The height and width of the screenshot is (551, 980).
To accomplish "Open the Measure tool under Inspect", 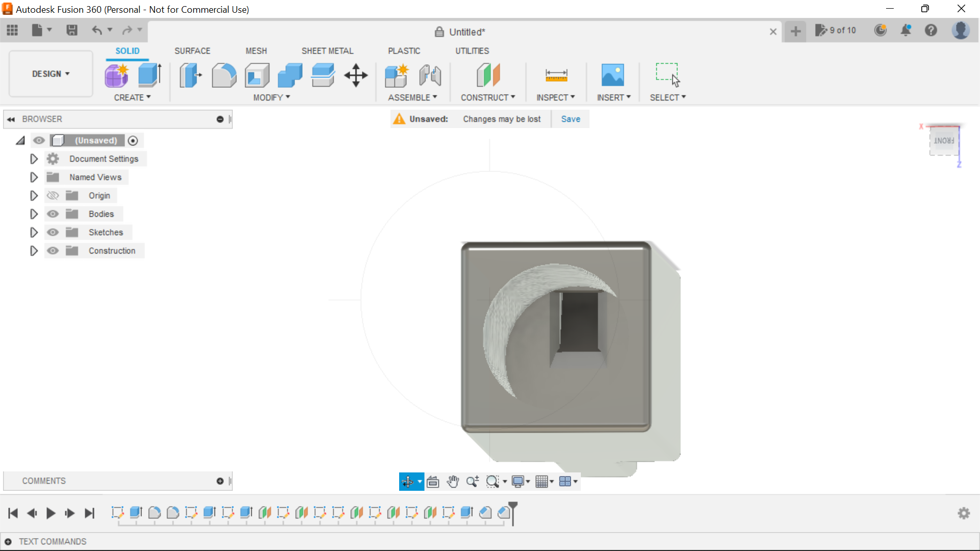I will coord(556,75).
